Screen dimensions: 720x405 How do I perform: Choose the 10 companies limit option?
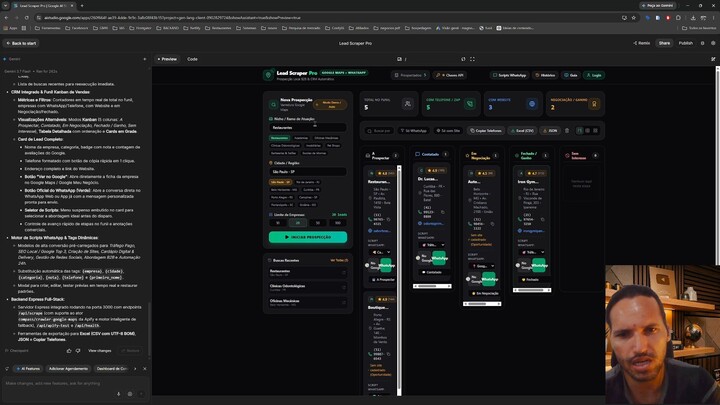click(x=278, y=223)
